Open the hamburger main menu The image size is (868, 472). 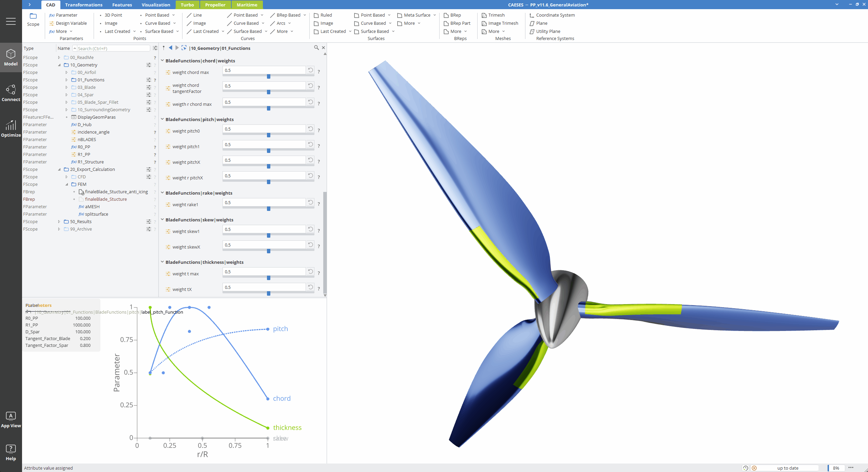11,21
